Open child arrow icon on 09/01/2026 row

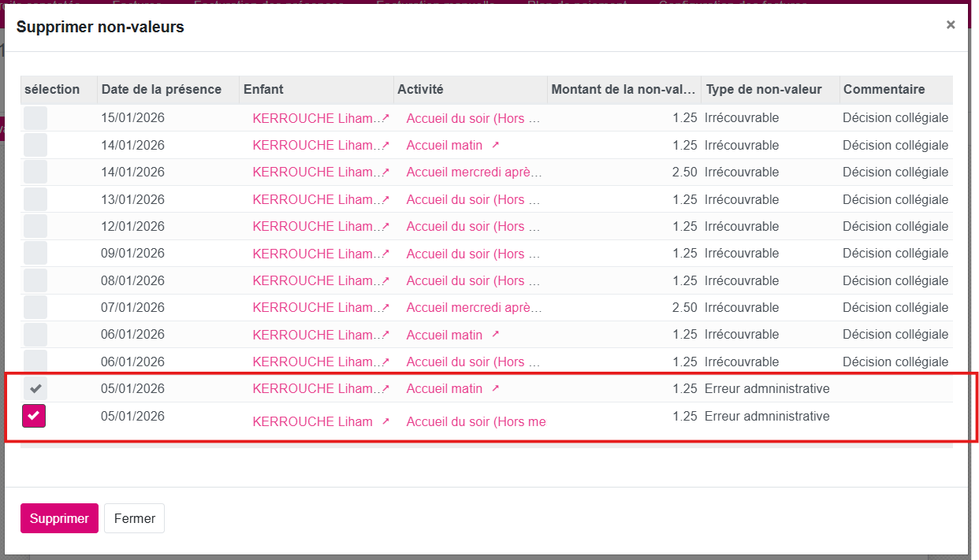tap(385, 254)
